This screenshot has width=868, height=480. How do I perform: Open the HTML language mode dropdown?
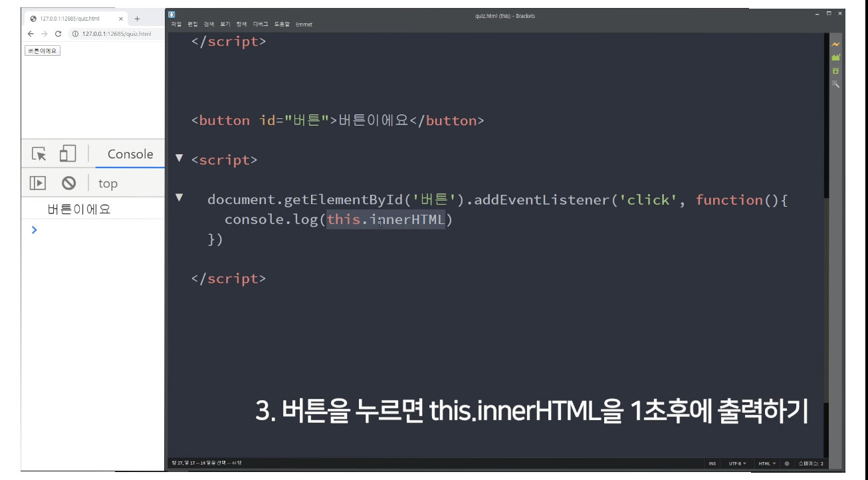click(x=767, y=463)
